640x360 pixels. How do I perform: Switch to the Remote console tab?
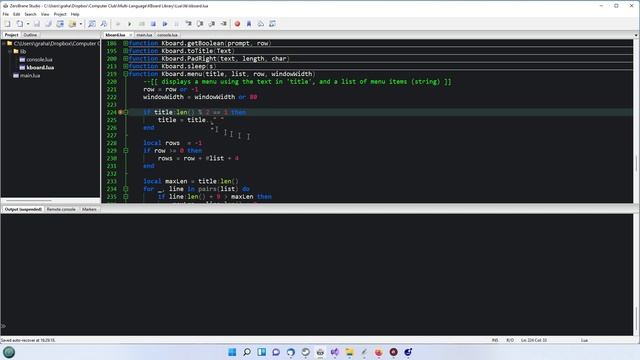(x=61, y=209)
